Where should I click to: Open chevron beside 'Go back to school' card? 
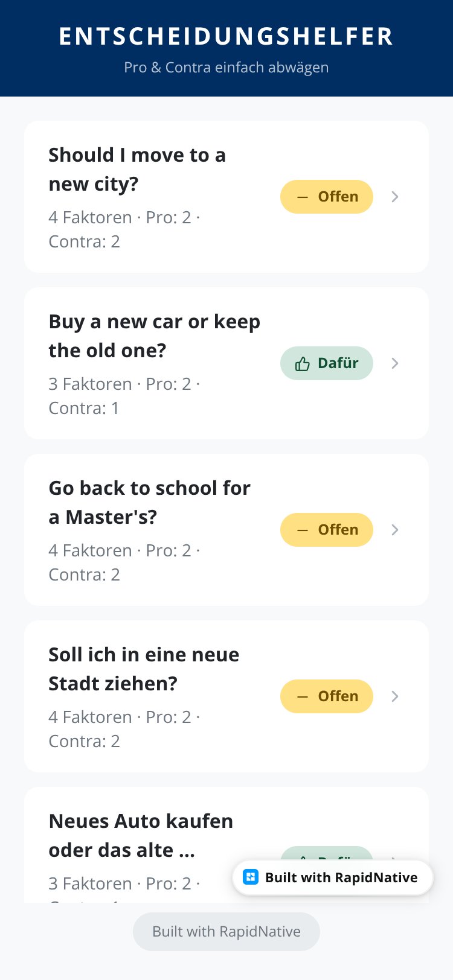click(395, 530)
